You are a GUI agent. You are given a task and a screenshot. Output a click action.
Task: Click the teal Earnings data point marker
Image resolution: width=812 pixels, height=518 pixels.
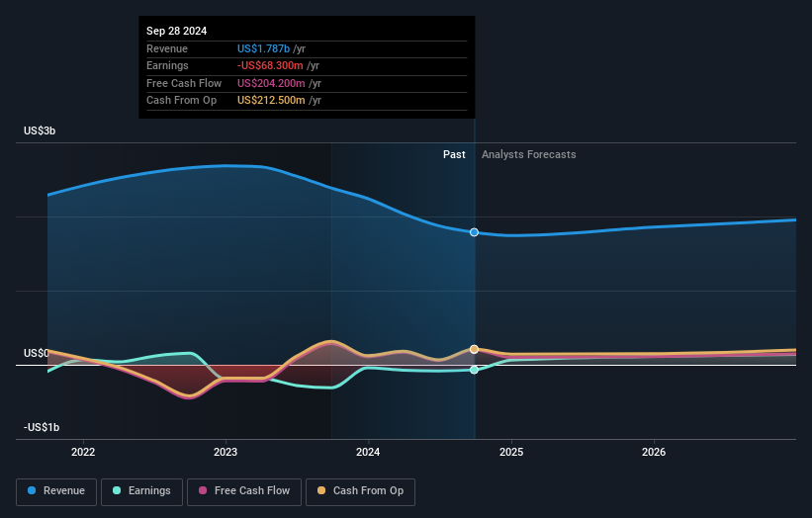tap(474, 370)
